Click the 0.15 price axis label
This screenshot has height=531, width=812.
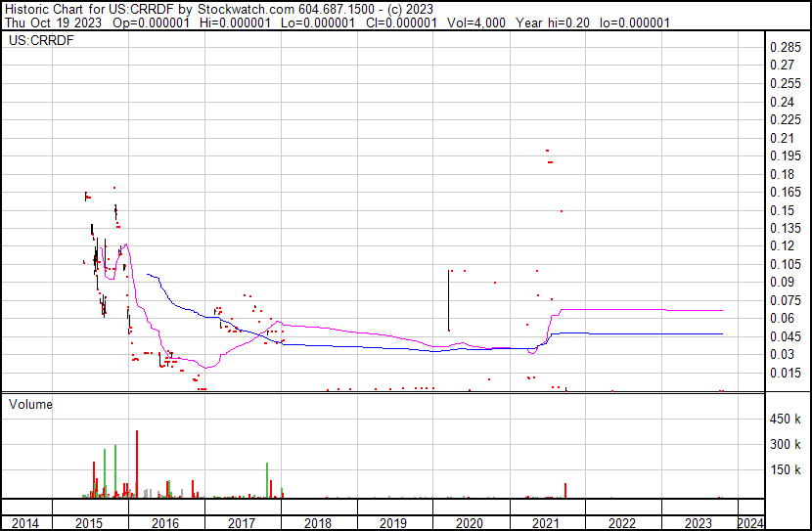coord(782,210)
